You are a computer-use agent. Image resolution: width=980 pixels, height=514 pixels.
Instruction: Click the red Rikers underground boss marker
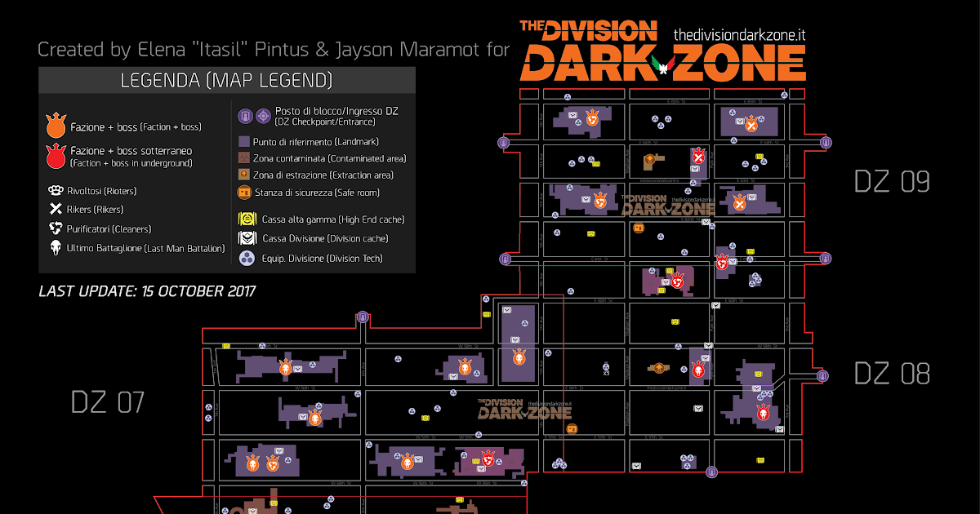tap(698, 157)
